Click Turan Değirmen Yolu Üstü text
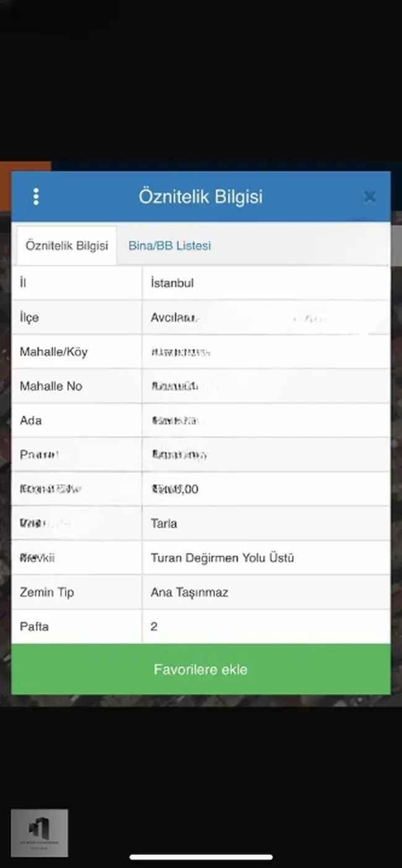 click(x=222, y=558)
